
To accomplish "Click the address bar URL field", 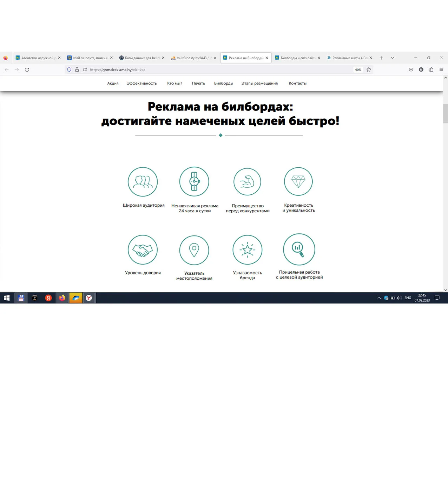I will 211,70.
